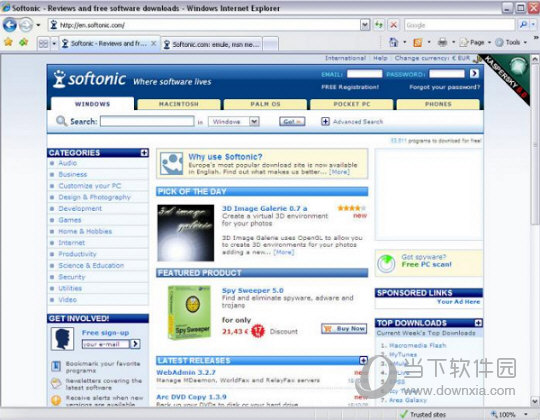Open the Page menu
The width and height of the screenshot is (540, 420).
(x=475, y=42)
